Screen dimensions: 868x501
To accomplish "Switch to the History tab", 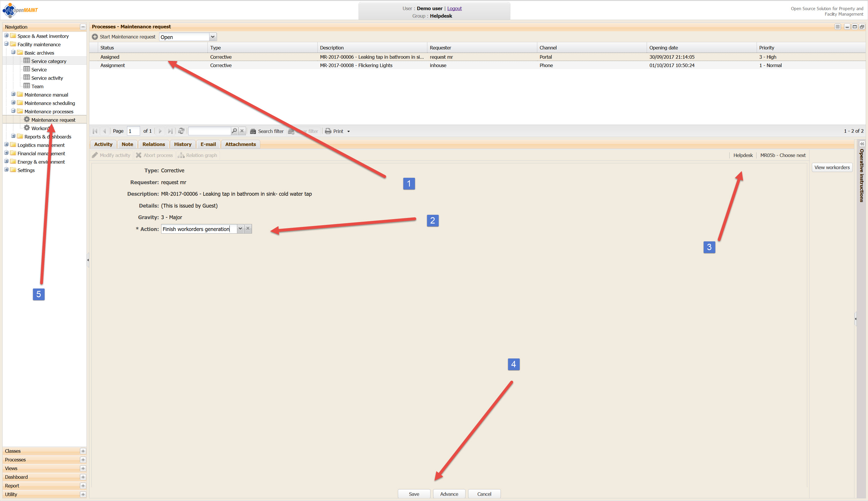I will 183,144.
